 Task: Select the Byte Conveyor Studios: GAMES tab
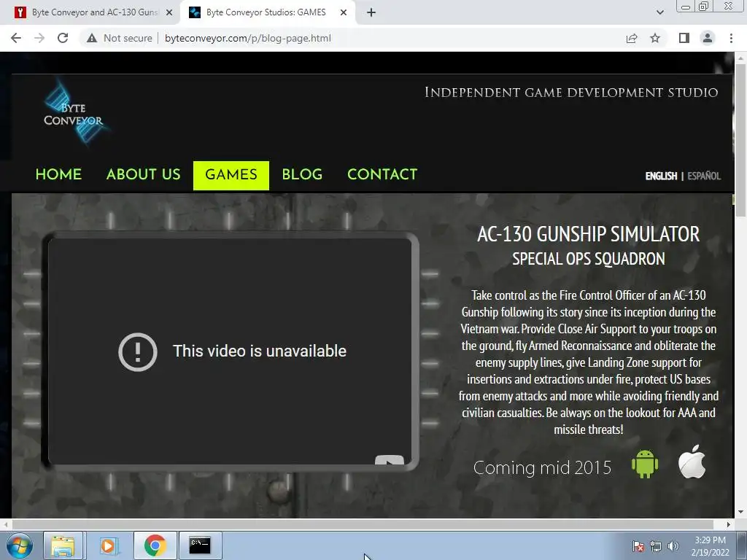[x=266, y=12]
